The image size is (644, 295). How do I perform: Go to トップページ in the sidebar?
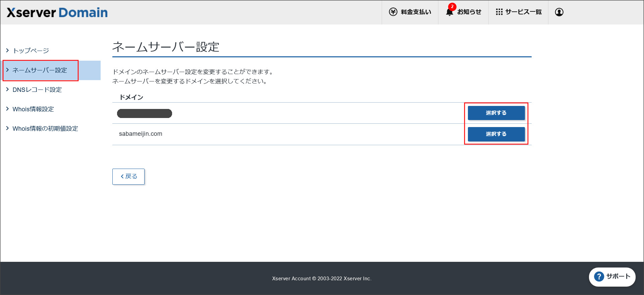coord(31,51)
